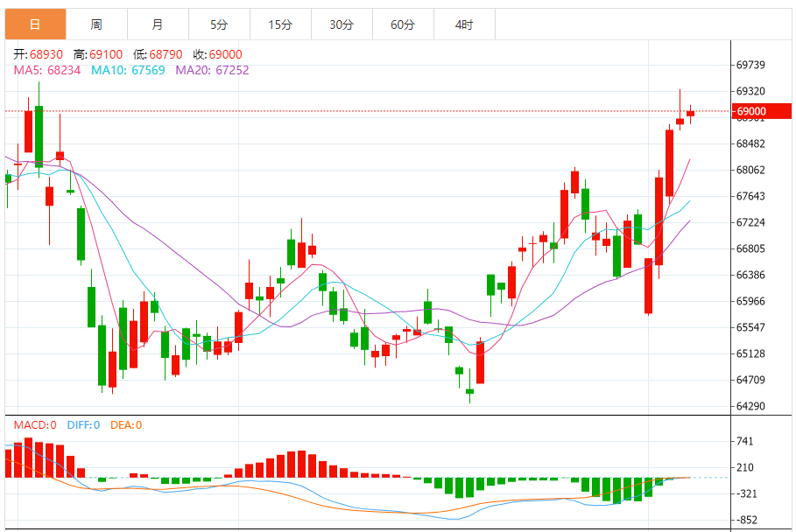Click the 65966 price axis label
Screen dimensions: 796x532
click(750, 301)
